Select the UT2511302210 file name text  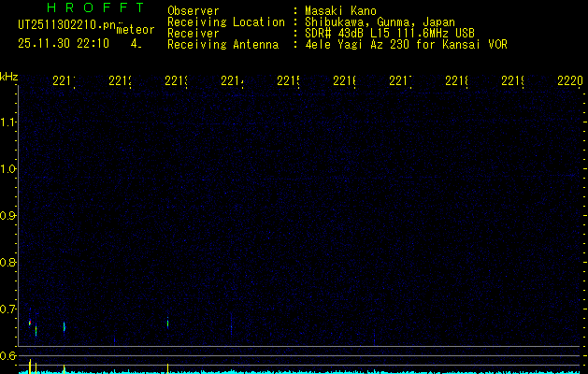coord(67,25)
